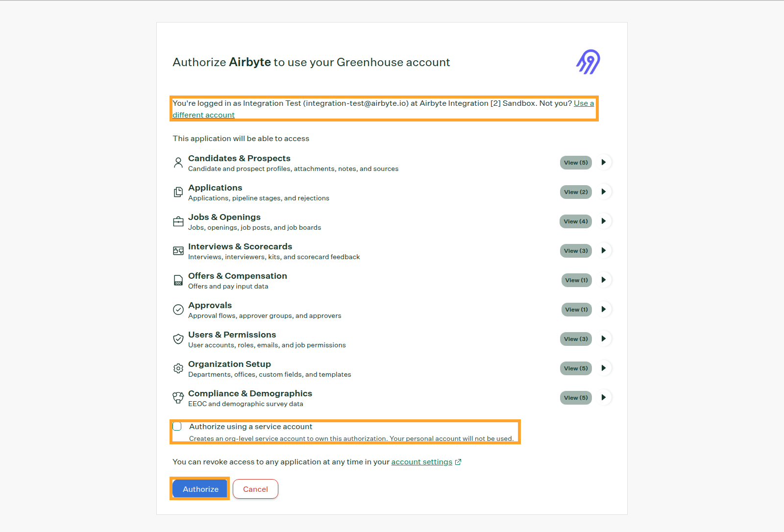Viewport: 784px width, 532px height.
Task: Click the Compliance & Demographics heading
Action: [250, 393]
